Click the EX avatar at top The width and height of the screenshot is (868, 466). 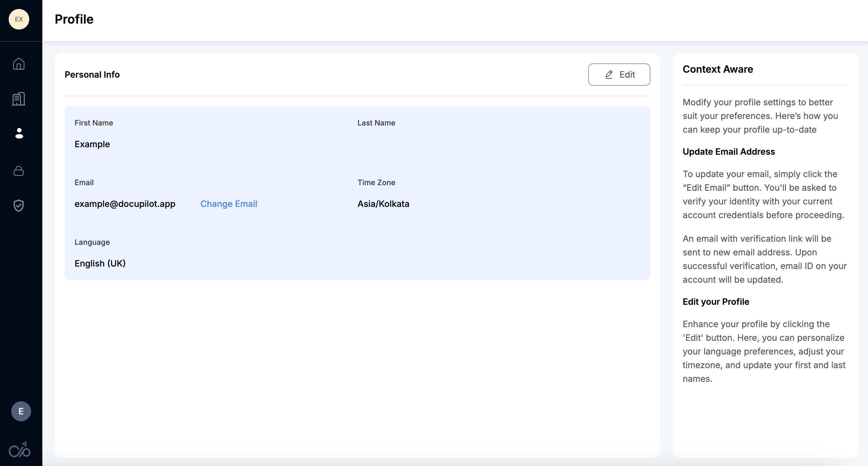tap(19, 19)
